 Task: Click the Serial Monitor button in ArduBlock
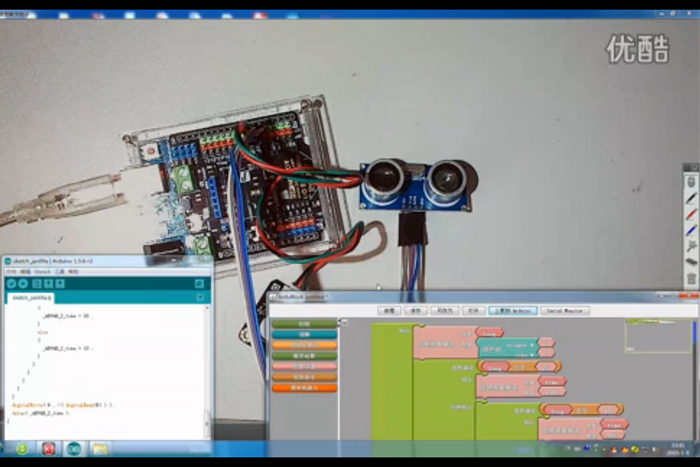tap(565, 310)
